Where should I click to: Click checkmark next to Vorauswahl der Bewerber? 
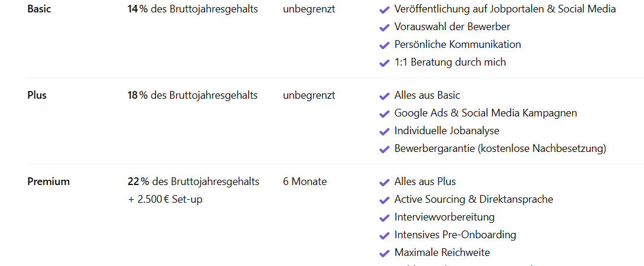pyautogui.click(x=384, y=28)
